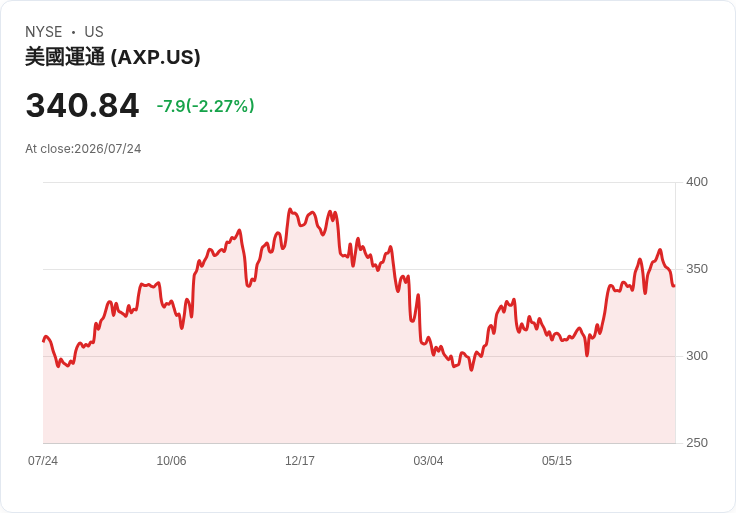Viewport: 736px width, 513px height.
Task: Click the 美國運通 (AXP.US) stock title
Action: [x=113, y=57]
